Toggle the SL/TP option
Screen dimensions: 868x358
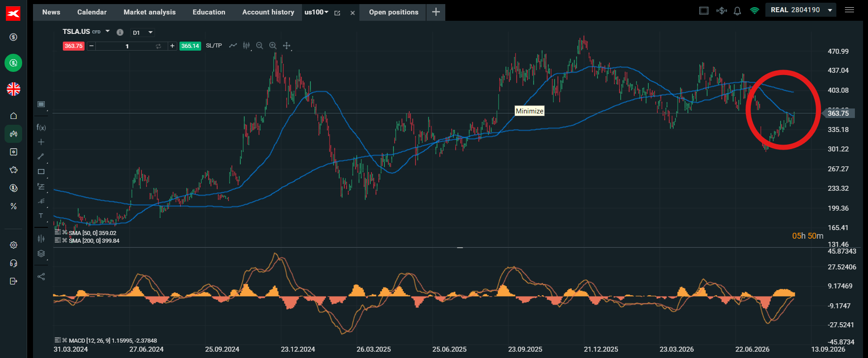(214, 46)
